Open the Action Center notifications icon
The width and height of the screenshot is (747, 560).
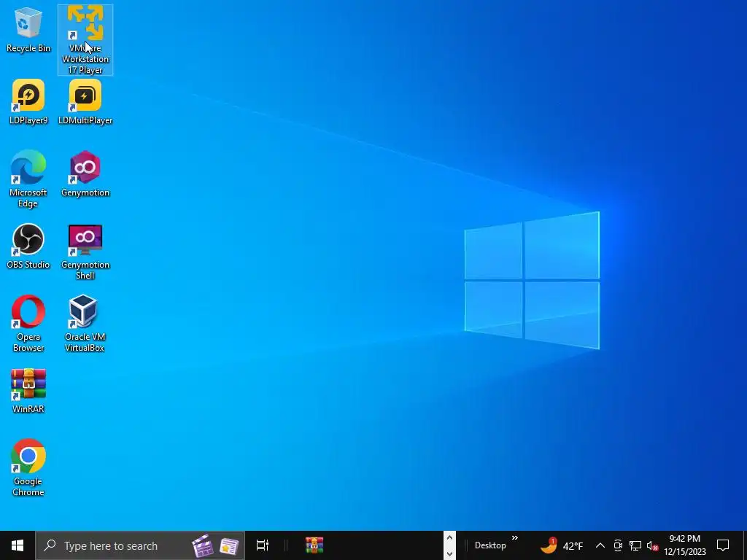tap(723, 545)
